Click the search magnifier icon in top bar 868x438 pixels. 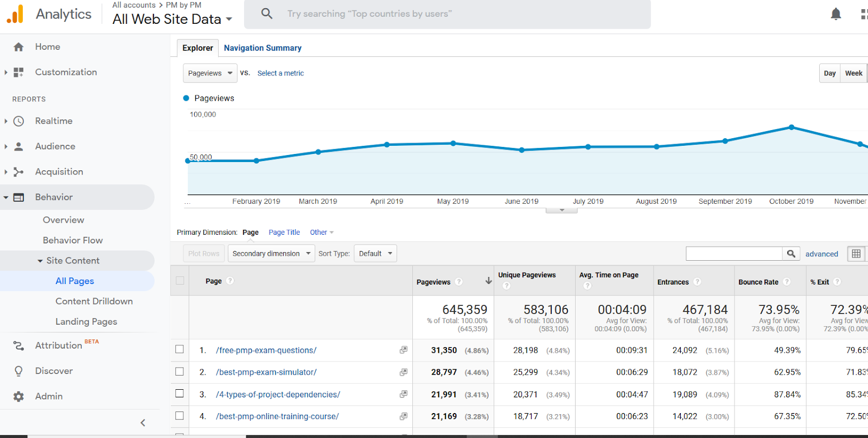click(x=266, y=14)
